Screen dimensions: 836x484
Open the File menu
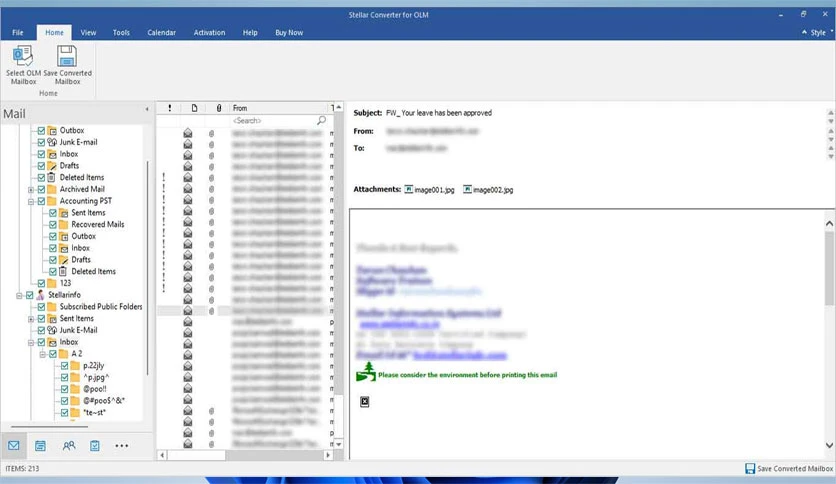coord(18,33)
